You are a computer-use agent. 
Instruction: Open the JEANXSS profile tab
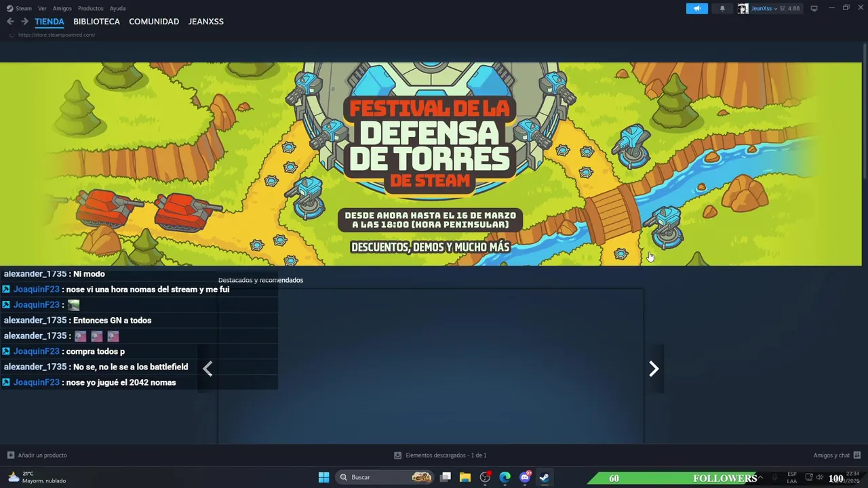click(205, 22)
